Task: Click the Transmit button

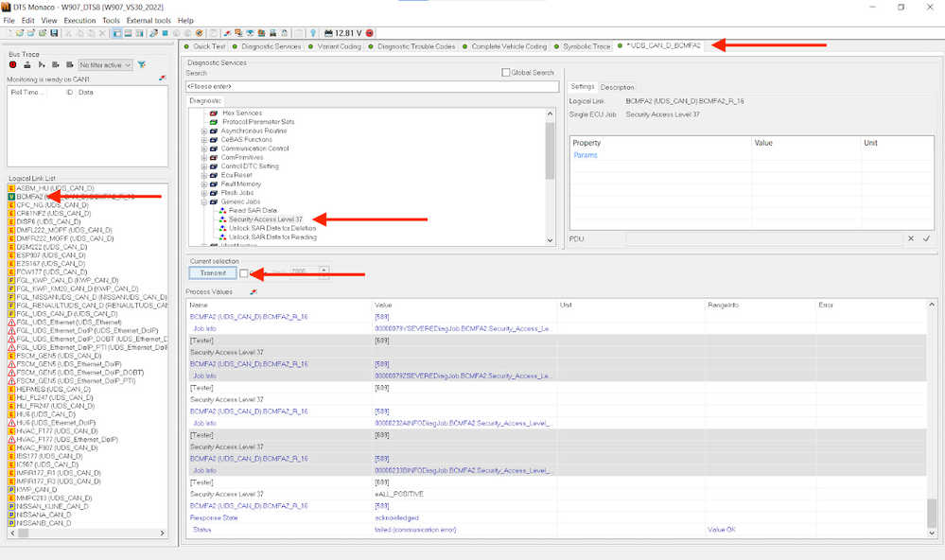Action: (213, 273)
